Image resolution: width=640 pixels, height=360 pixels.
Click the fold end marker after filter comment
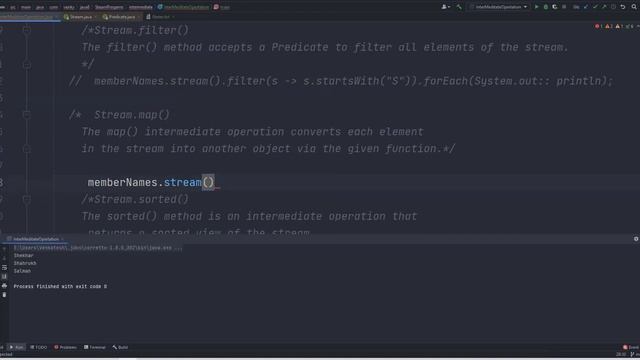click(x=27, y=64)
